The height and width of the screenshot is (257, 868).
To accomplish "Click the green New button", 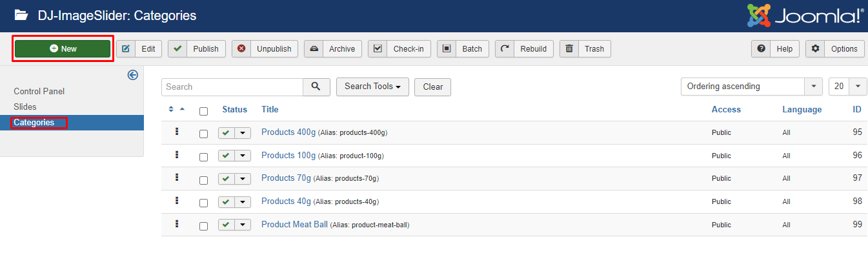I will pos(63,48).
